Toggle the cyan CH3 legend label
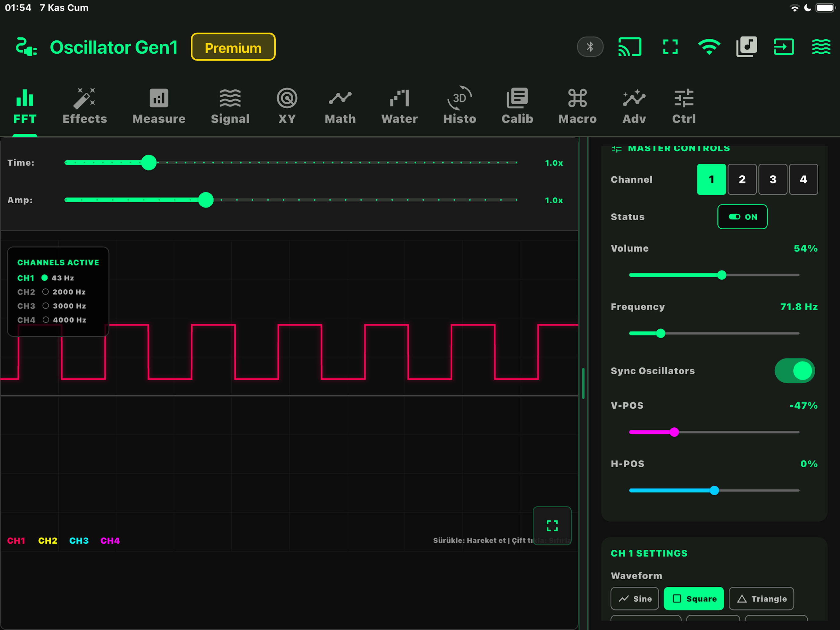The height and width of the screenshot is (630, 840). (x=79, y=540)
